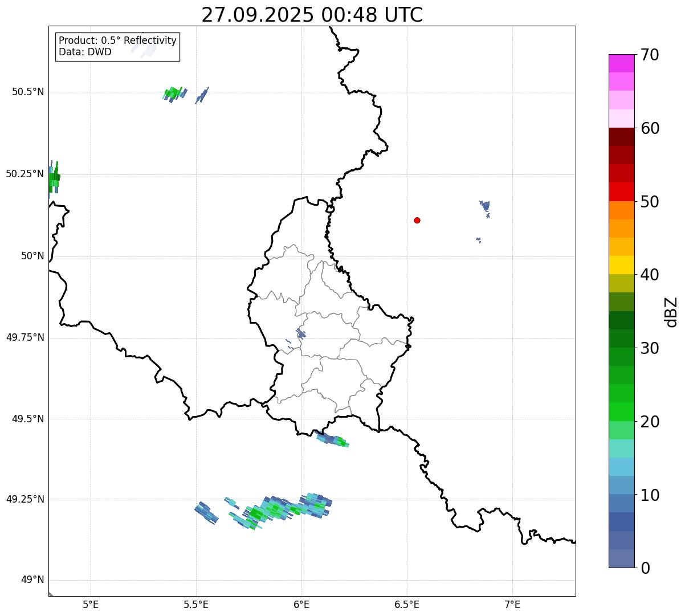Click the 'Data: DWD' label
The image size is (685, 616).
[x=85, y=52]
